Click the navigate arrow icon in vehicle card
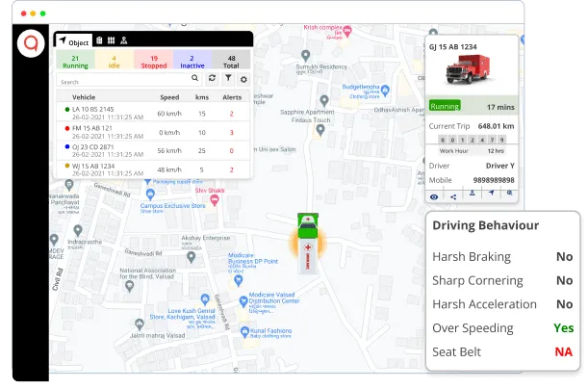The width and height of the screenshot is (588, 389). 490,194
